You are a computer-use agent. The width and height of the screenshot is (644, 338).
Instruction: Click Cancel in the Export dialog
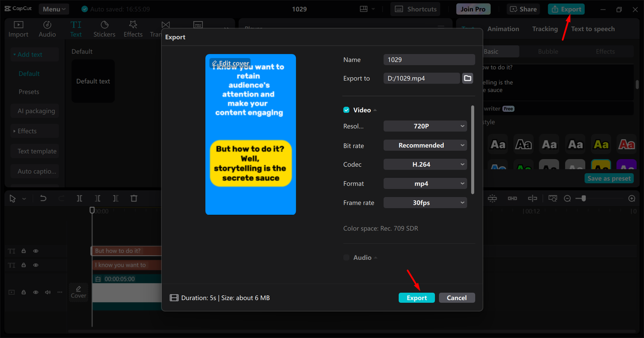pyautogui.click(x=457, y=298)
